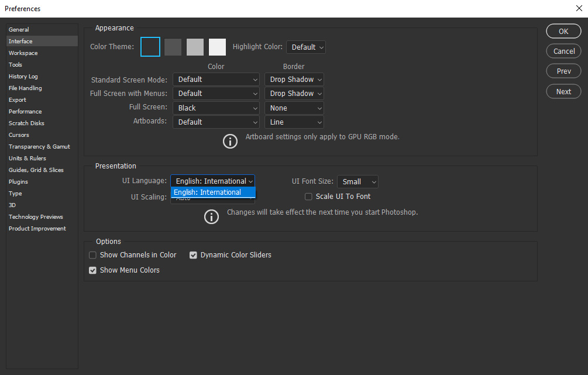Select the darkest Color Theme swatch
The image size is (588, 375).
[x=150, y=47]
